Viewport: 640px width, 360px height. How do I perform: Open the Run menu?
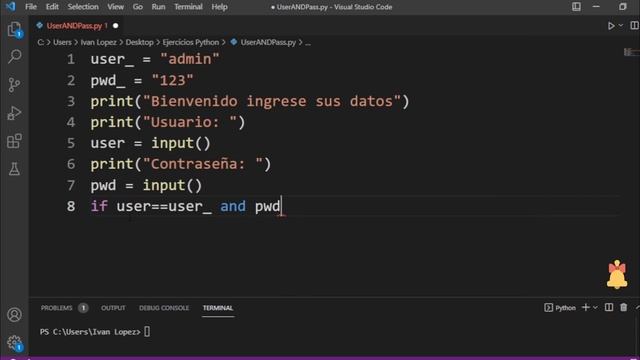click(158, 7)
